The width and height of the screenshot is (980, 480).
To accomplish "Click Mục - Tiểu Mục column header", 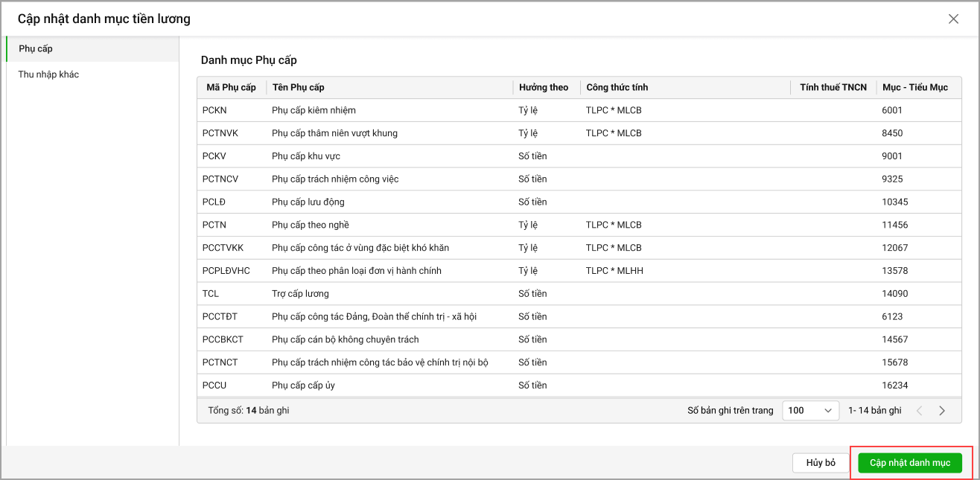I will [914, 87].
